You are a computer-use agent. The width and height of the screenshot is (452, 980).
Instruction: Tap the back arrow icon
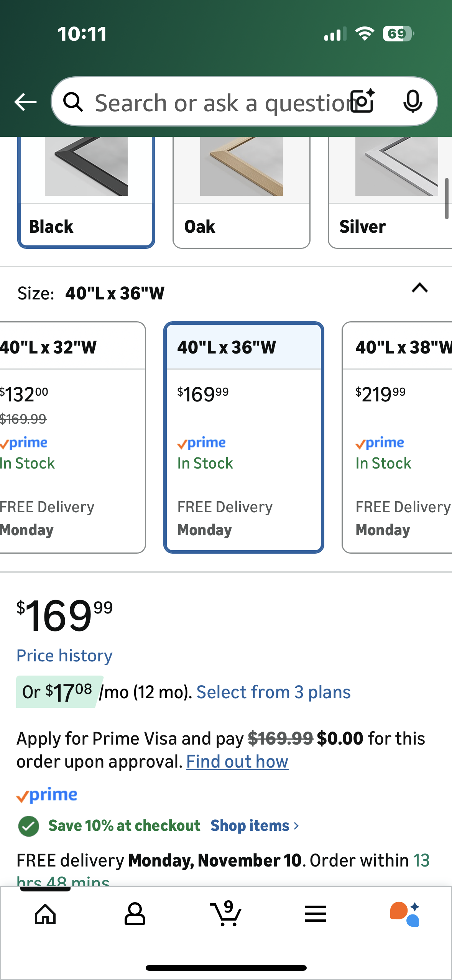click(x=25, y=102)
